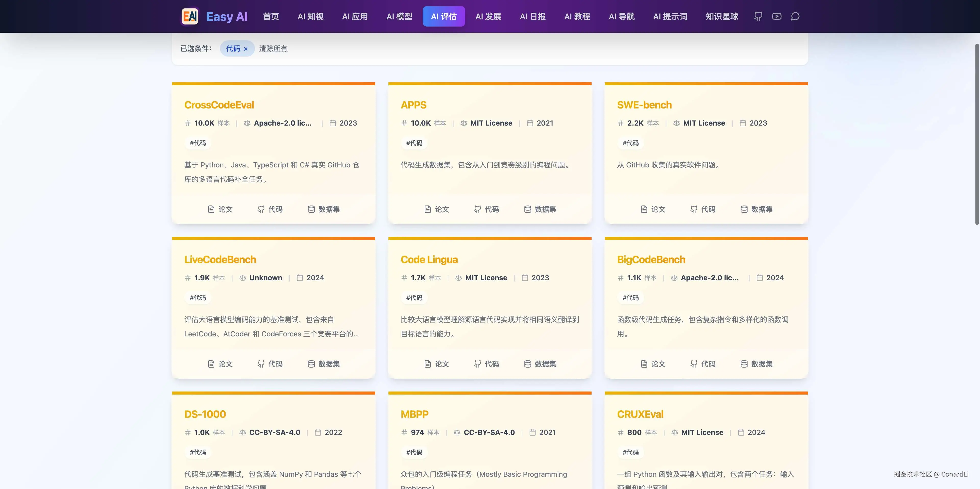Remove the 代码 filter chip
The image size is (980, 489).
point(246,49)
